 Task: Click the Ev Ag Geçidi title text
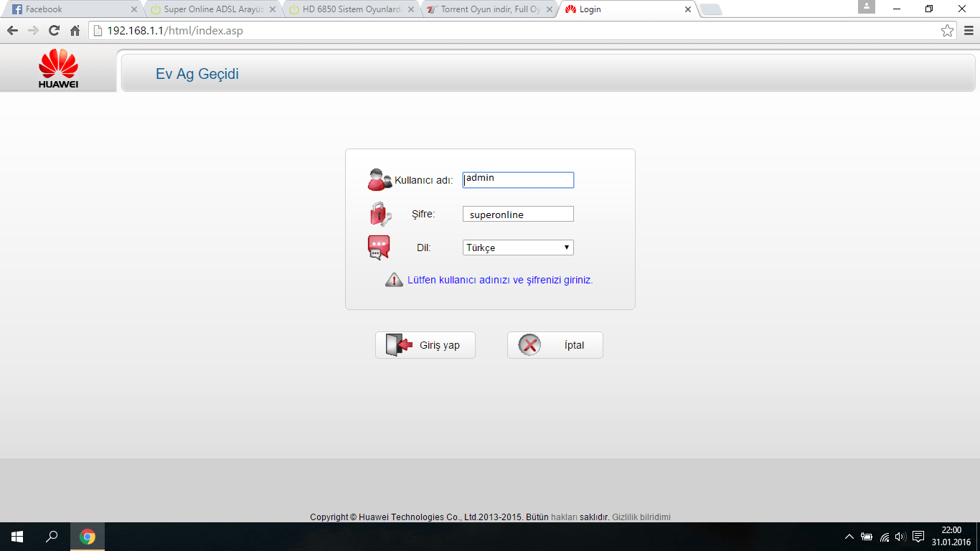(x=197, y=74)
